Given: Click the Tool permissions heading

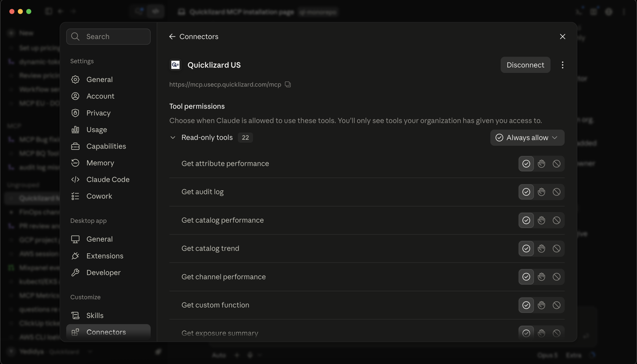Looking at the screenshot, I should 197,106.
